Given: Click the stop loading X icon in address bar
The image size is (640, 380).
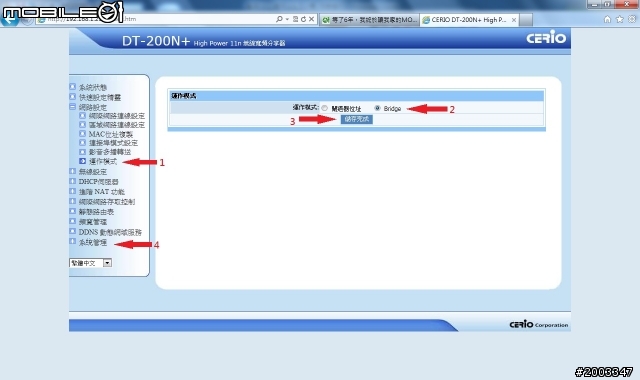Looking at the screenshot, I should pos(311,19).
